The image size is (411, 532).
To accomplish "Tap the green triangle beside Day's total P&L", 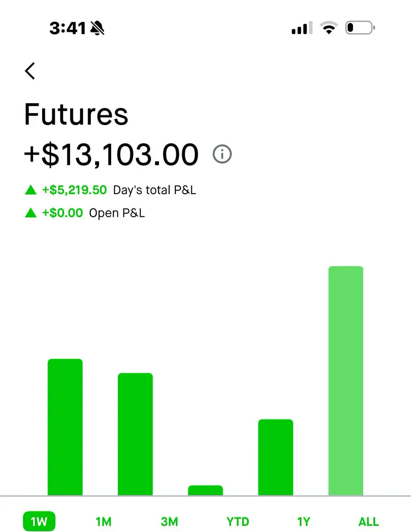I will [31, 190].
